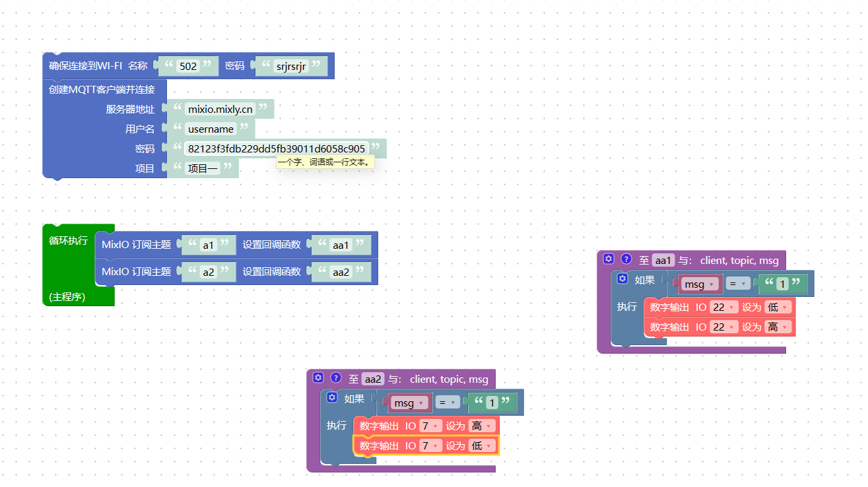Edit the username text field
Screen dimensions: 868x487
(211, 129)
